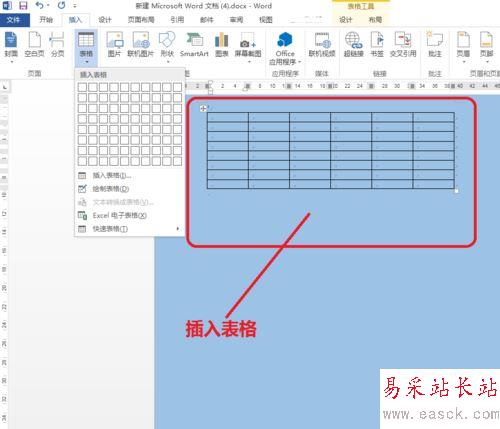Insert 联机视频 online video

(322, 45)
